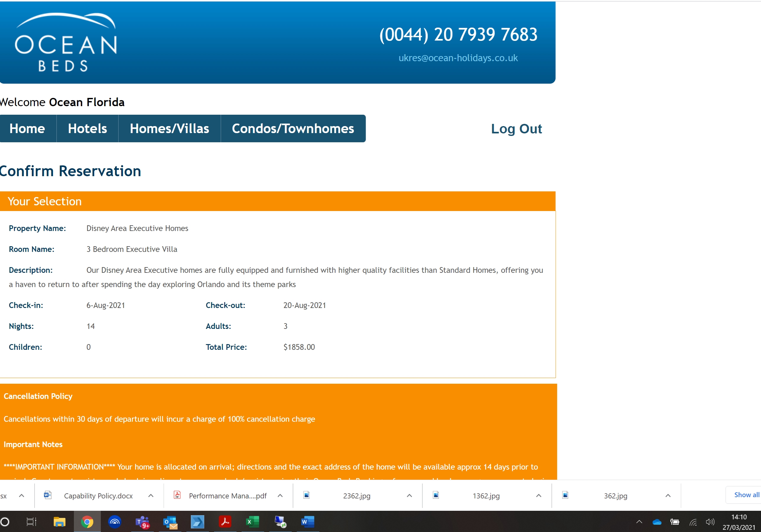Expand options for Capability Policy.docx download
The image size is (761, 532).
[x=151, y=496]
